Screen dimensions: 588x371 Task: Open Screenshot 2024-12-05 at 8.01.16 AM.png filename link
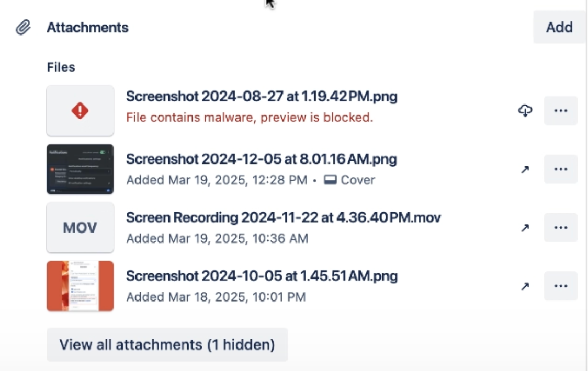[262, 159]
